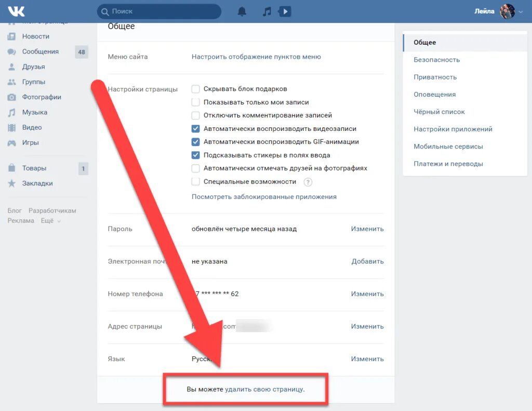Screen dimensions: 532x411
Task: Click the video play icon in header
Action: (285, 11)
